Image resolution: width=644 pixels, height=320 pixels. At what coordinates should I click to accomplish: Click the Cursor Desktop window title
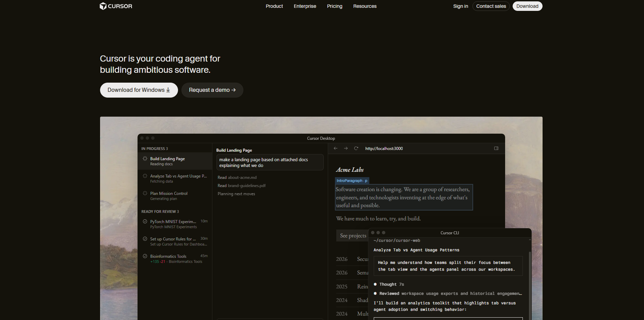pos(321,138)
